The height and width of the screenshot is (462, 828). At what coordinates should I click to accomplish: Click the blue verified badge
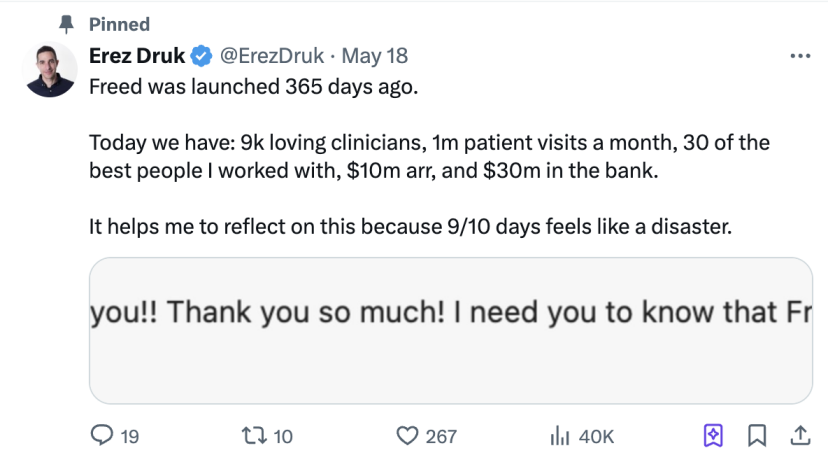201,56
